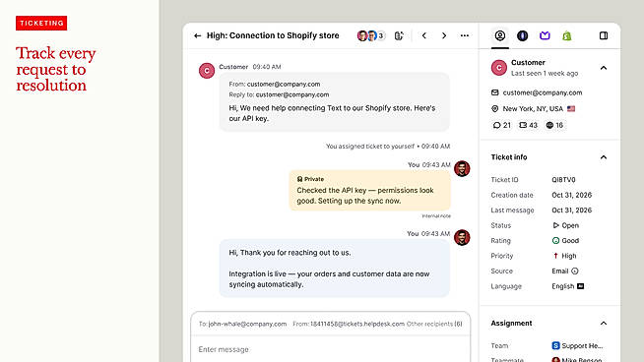
Task: Switch to the customer profile tab icon
Action: [x=500, y=35]
